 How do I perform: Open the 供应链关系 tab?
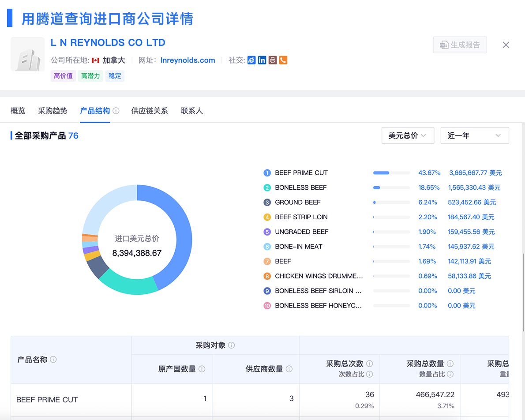[150, 110]
